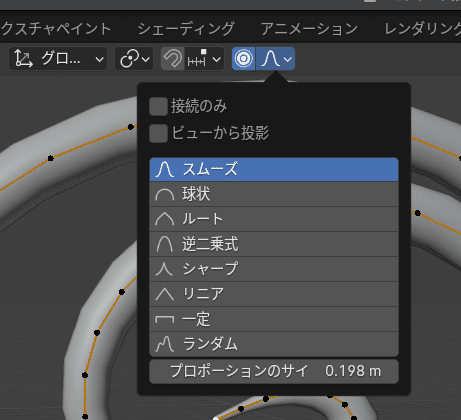Switch to the アニメーション workspace tab
The image size is (461, 420).
309,29
